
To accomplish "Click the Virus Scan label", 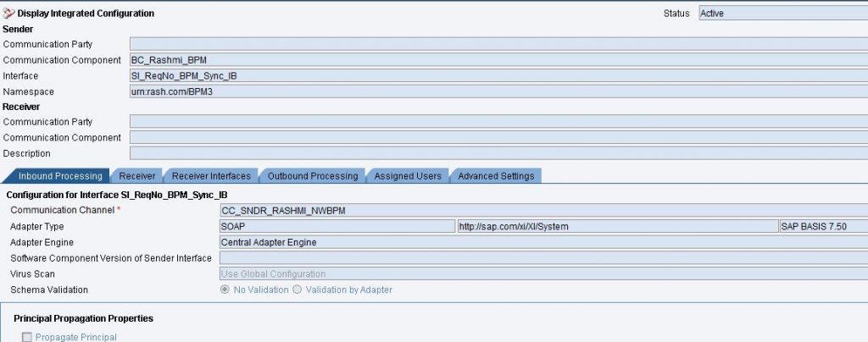I will point(33,274).
